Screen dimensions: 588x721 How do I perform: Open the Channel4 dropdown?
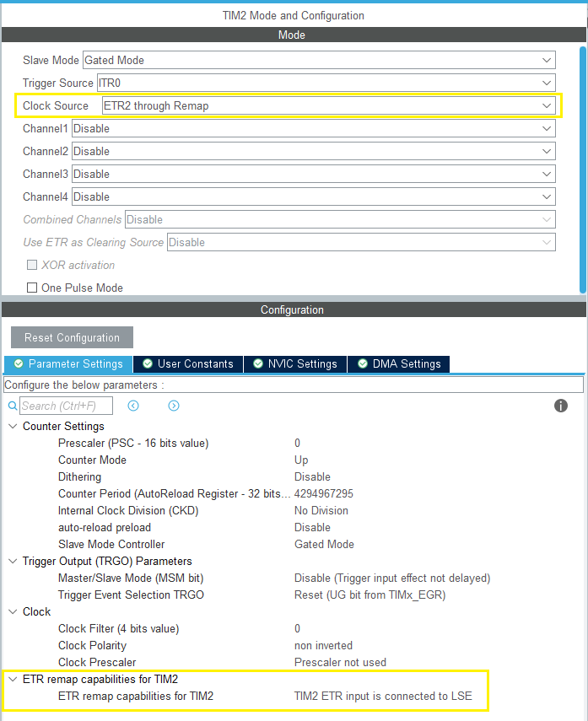click(313, 196)
